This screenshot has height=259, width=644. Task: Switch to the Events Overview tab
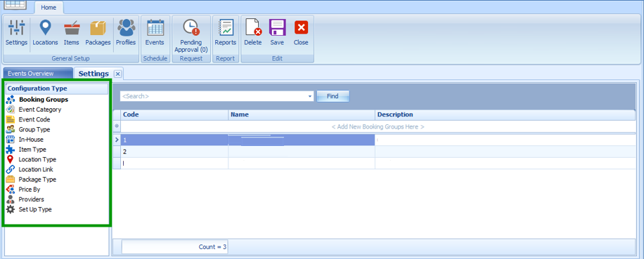[37, 74]
